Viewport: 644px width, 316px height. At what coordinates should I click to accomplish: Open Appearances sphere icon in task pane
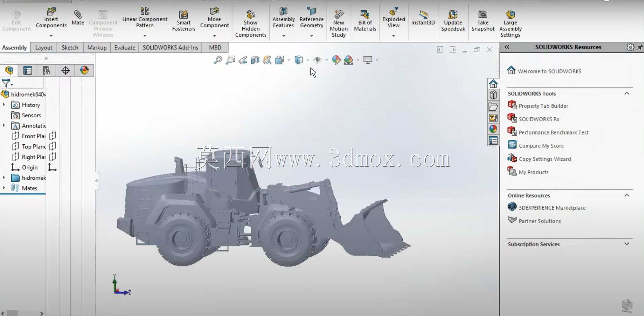tap(493, 129)
